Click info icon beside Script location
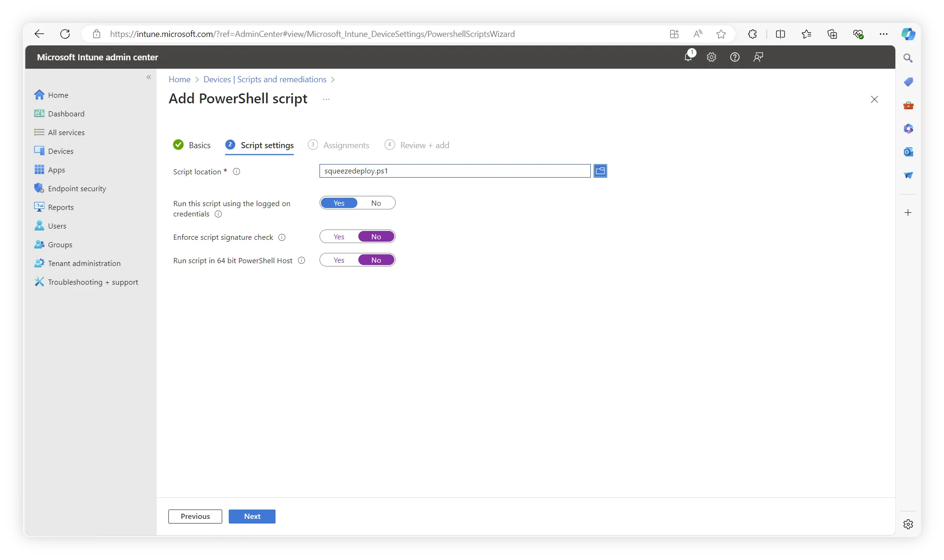Viewport: 944px width, 560px height. click(x=237, y=172)
